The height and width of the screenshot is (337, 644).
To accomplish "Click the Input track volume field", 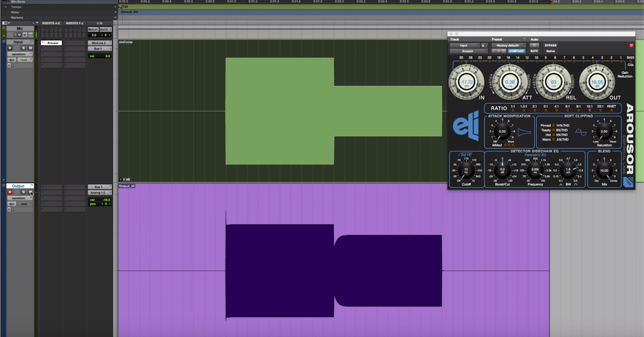I will point(100,56).
